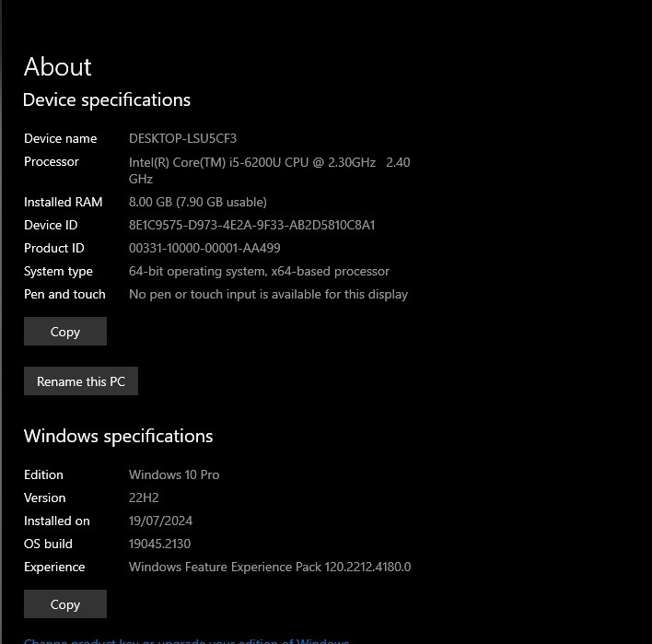Select the Pen and touch label

click(64, 294)
